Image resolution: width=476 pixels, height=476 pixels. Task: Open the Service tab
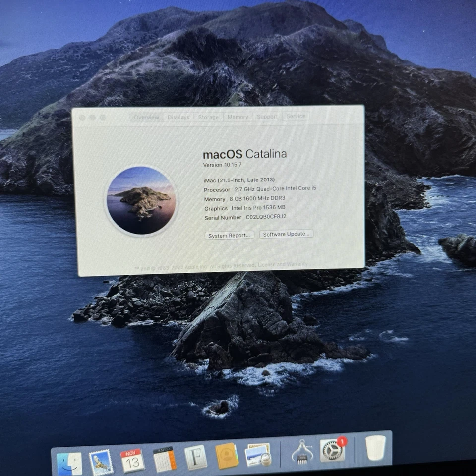pos(296,116)
